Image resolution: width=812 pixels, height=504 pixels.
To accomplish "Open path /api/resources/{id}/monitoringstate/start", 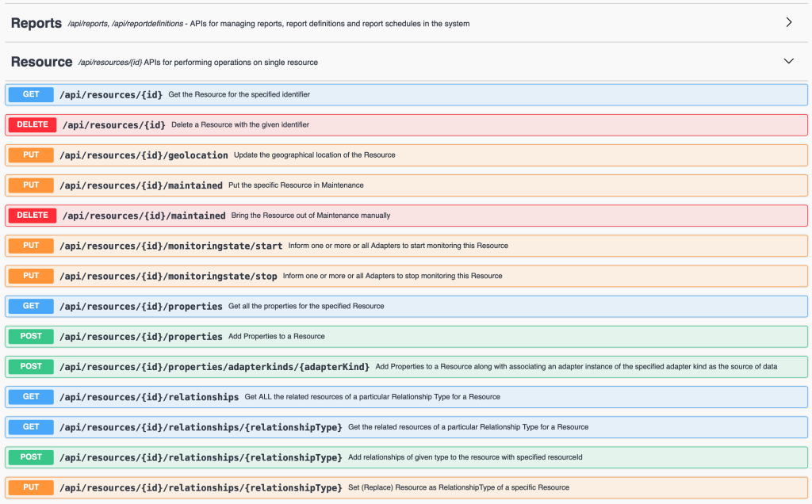I will [x=171, y=246].
